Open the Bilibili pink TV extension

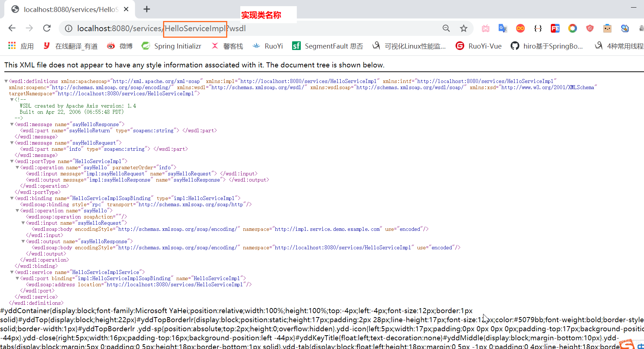click(x=485, y=28)
